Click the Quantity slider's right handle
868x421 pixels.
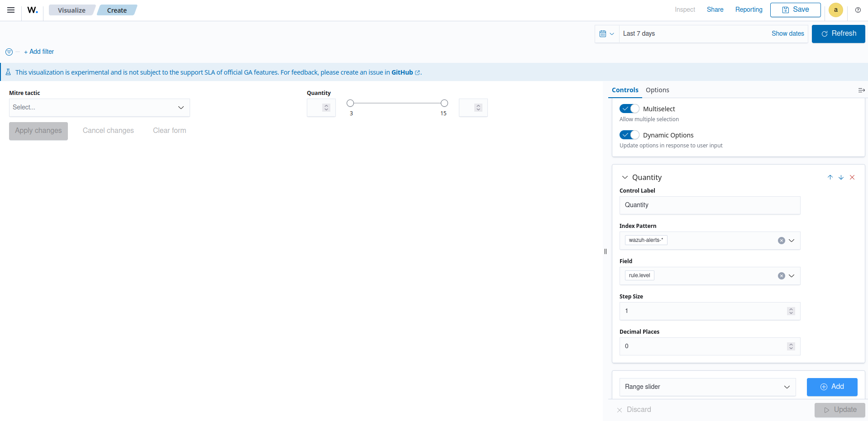click(x=444, y=103)
